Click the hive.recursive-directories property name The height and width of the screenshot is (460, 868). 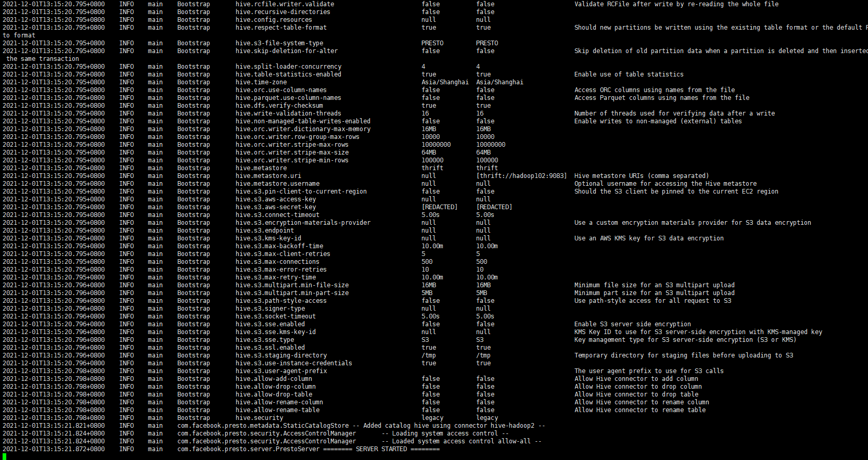tap(283, 12)
